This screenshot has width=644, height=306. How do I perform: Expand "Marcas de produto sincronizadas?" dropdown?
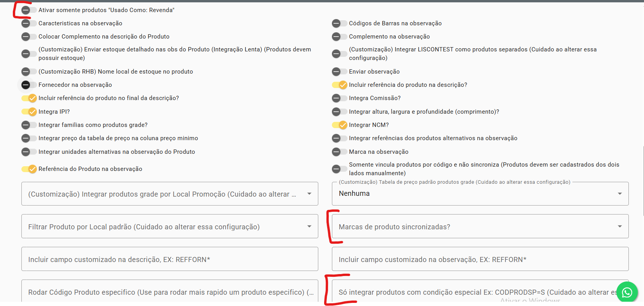click(480, 227)
